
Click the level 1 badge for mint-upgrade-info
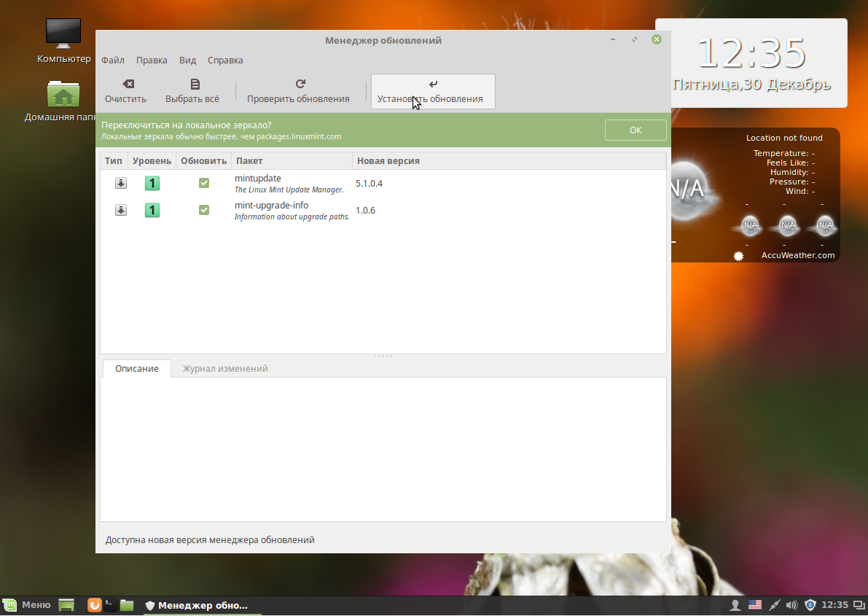click(152, 210)
